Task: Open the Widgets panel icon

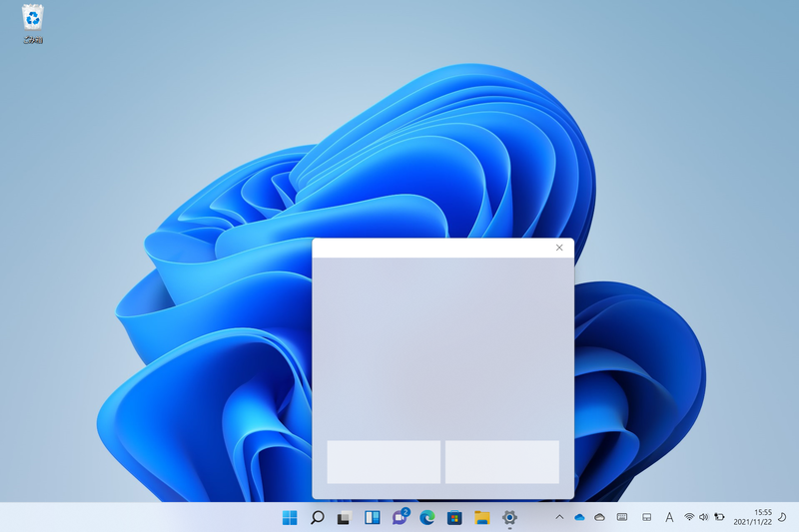Action: [372, 518]
